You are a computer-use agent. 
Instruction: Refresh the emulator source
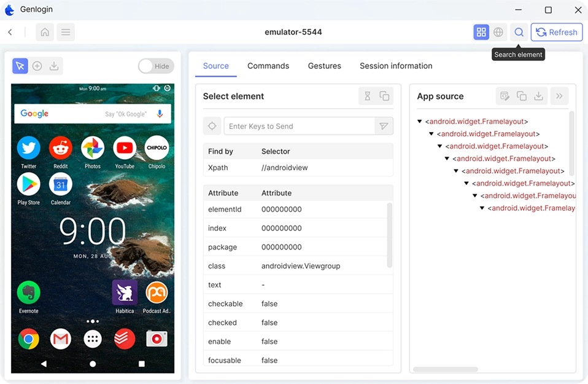click(557, 33)
